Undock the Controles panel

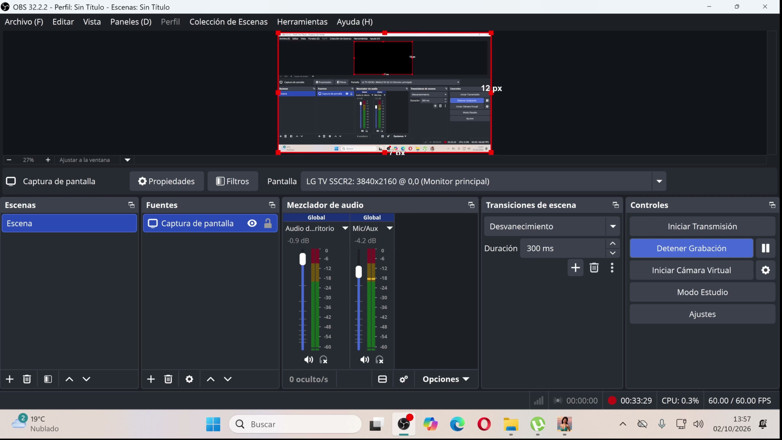pyautogui.click(x=772, y=205)
